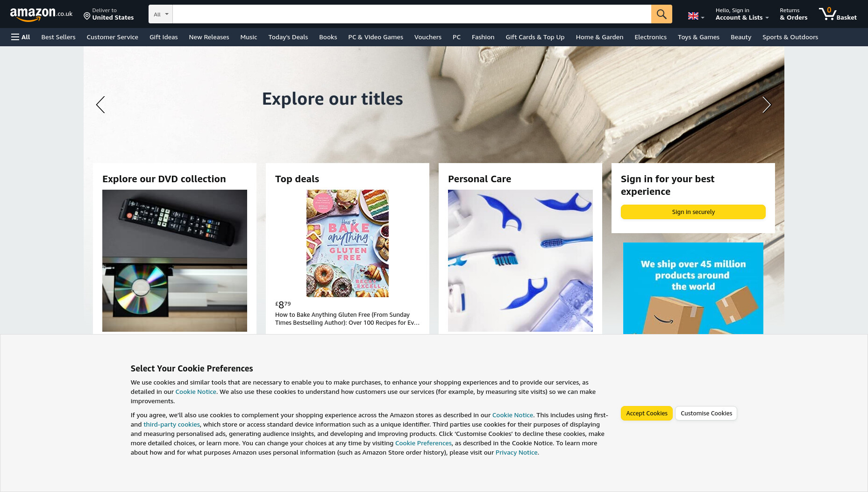The image size is (868, 492).
Task: Show the previous carousel slide arrow
Action: pyautogui.click(x=100, y=105)
